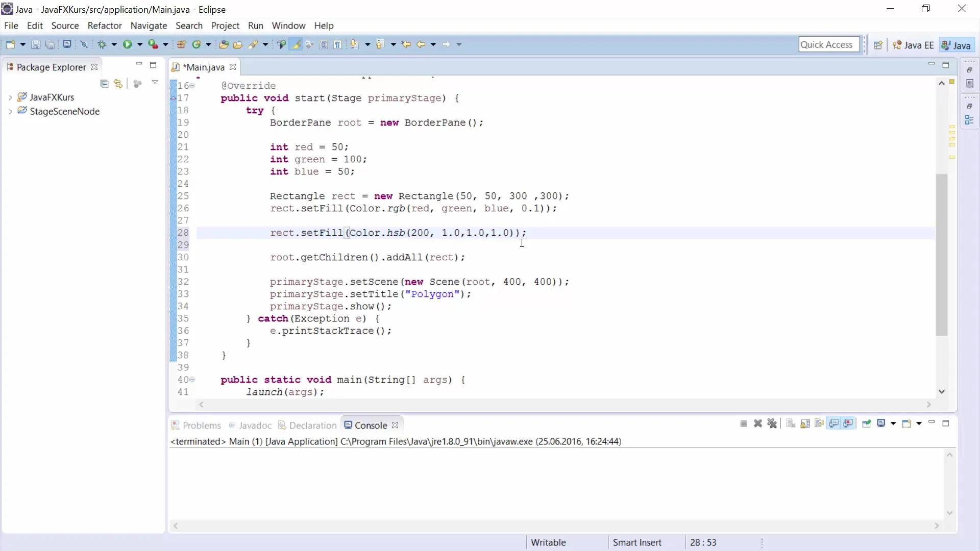Image resolution: width=980 pixels, height=551 pixels.
Task: Open the Refactor menu
Action: click(x=105, y=26)
